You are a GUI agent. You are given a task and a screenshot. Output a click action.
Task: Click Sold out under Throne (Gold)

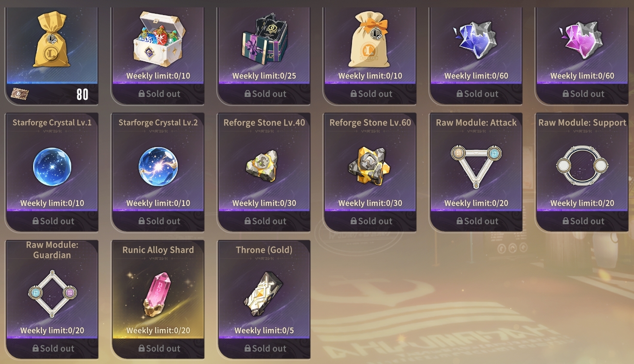265,349
